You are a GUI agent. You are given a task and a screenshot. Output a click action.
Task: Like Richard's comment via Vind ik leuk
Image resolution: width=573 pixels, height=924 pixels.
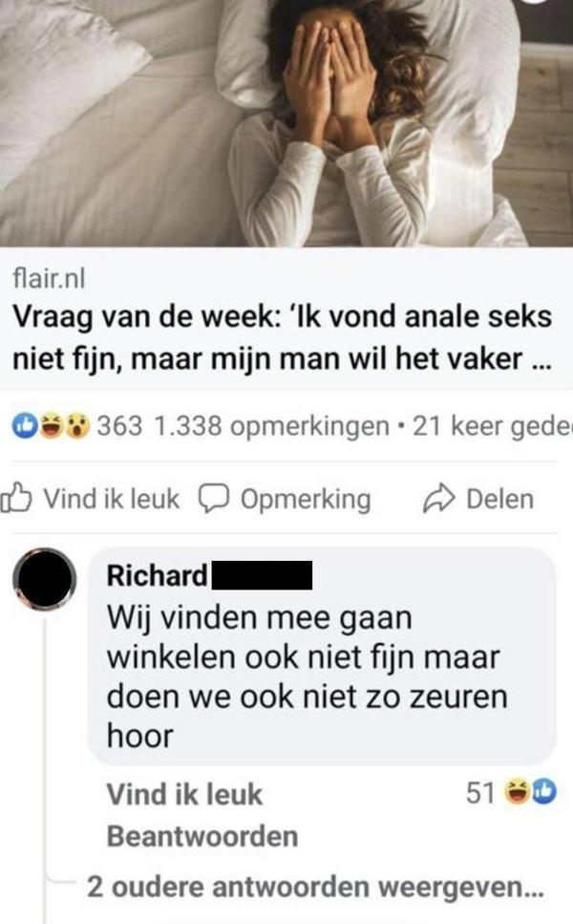coord(184,794)
